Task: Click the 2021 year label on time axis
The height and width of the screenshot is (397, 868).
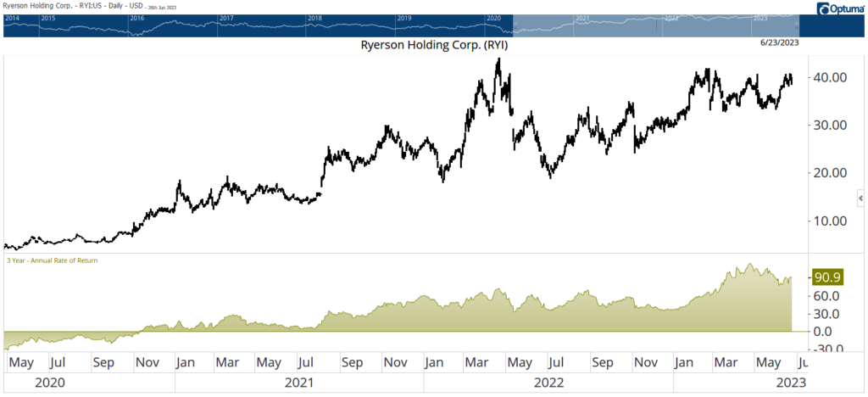Action: coord(301,383)
